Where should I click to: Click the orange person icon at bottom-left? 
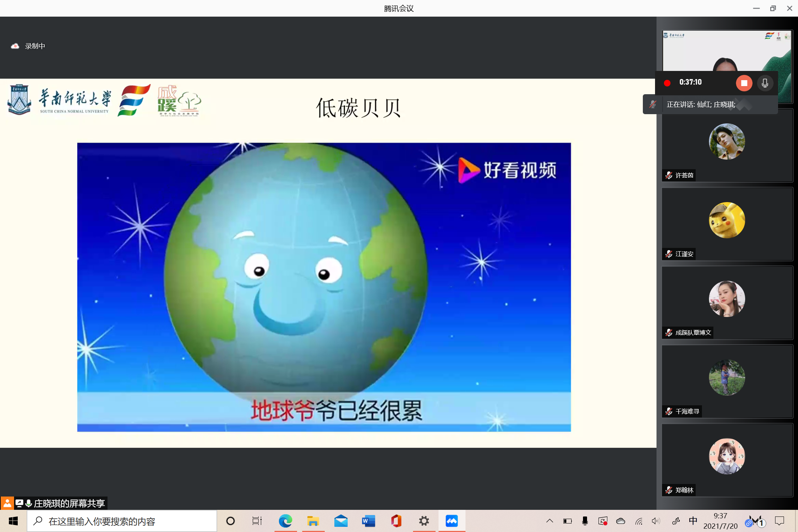tap(7, 503)
